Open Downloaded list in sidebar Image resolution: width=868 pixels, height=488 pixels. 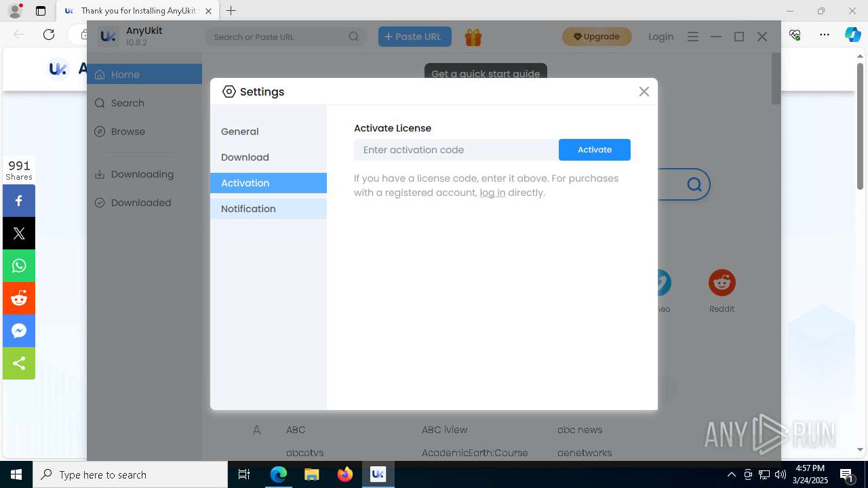(144, 203)
